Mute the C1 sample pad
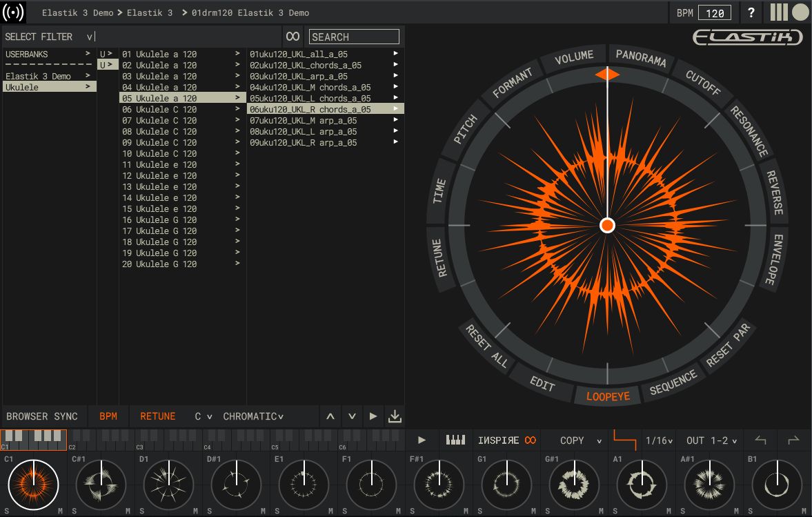 click(61, 511)
